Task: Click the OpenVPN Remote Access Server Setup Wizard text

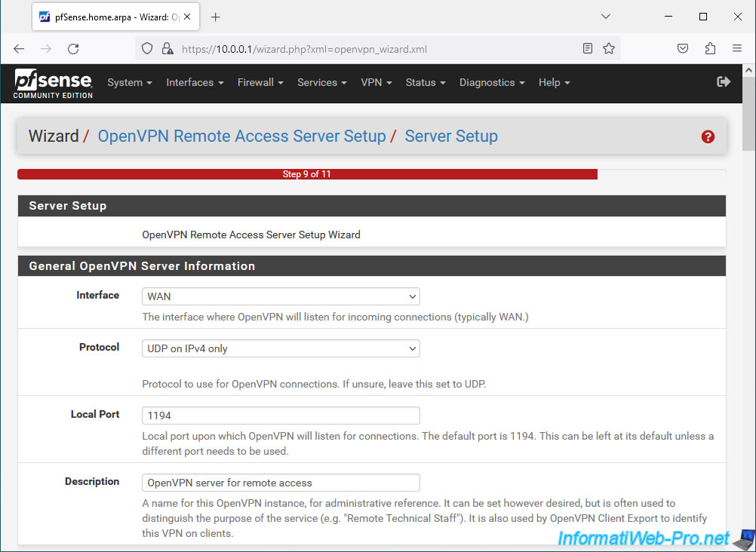Action: [x=251, y=235]
